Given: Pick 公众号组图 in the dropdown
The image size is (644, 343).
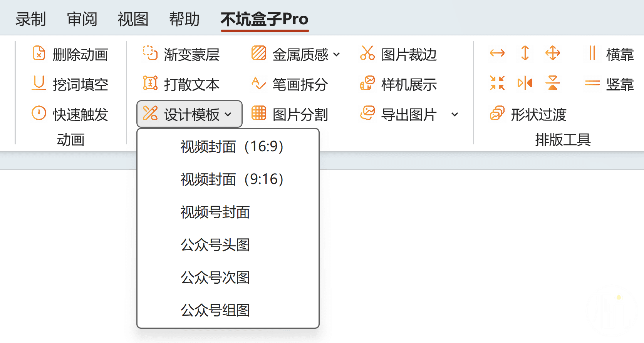Looking at the screenshot, I should [228, 310].
